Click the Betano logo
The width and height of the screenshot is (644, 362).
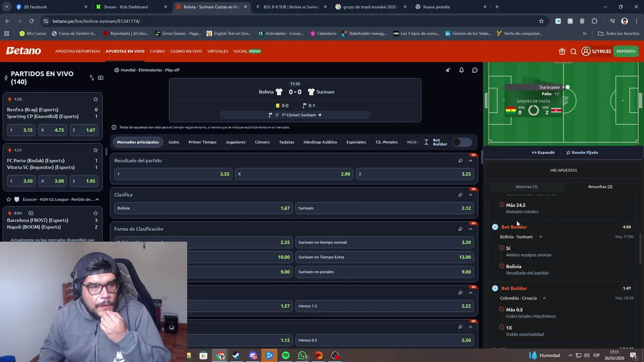click(23, 51)
